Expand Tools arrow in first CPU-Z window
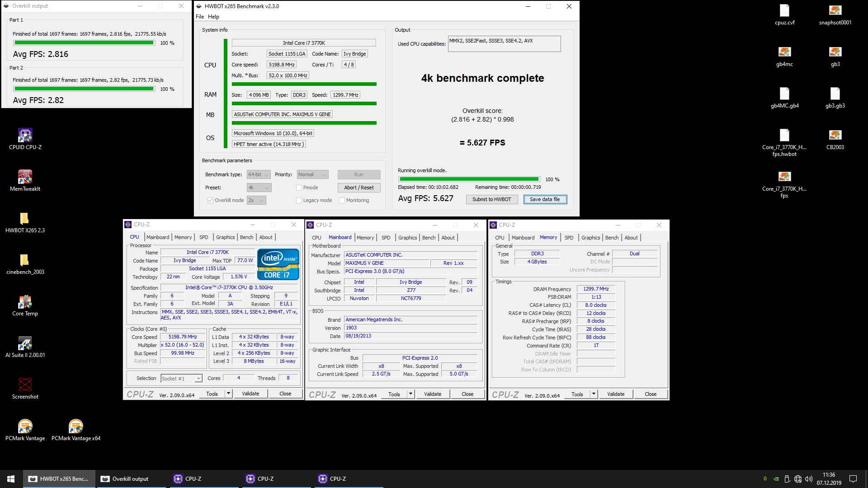 [228, 394]
